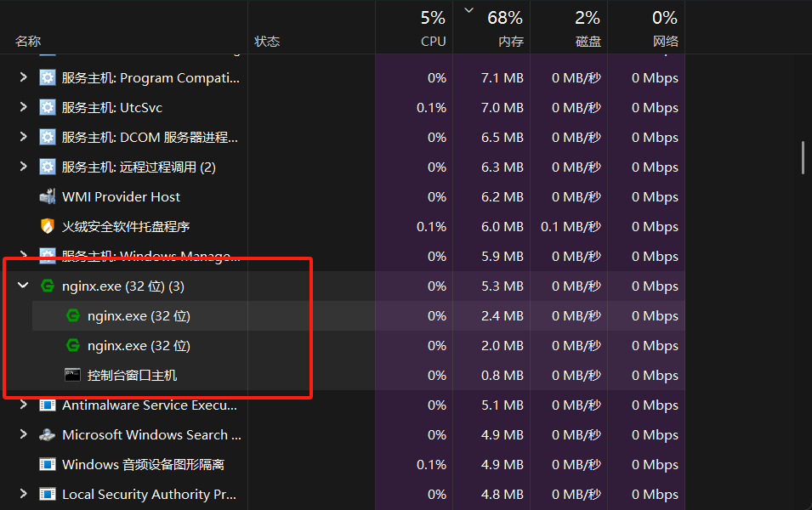The width and height of the screenshot is (812, 510).
Task: Expand the 服务主机: Program Compati... row
Action: (x=23, y=77)
